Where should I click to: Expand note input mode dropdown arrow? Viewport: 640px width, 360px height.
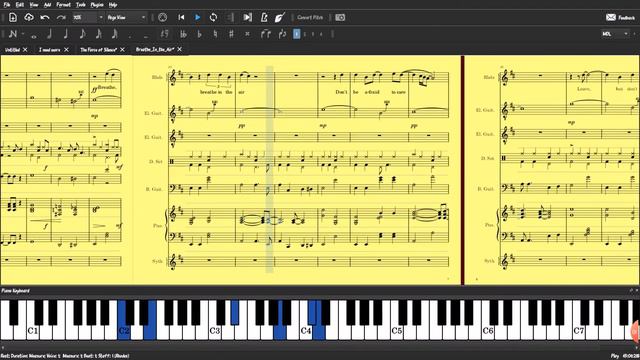click(x=23, y=34)
